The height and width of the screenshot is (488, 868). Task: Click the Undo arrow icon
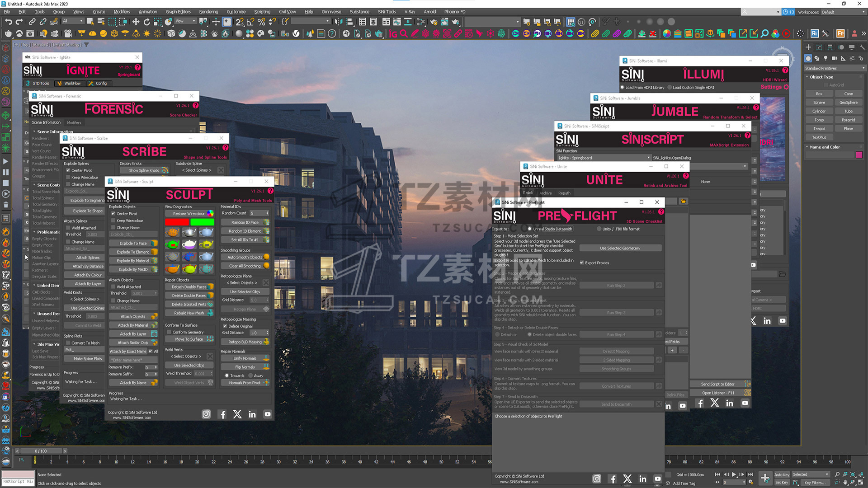[8, 22]
